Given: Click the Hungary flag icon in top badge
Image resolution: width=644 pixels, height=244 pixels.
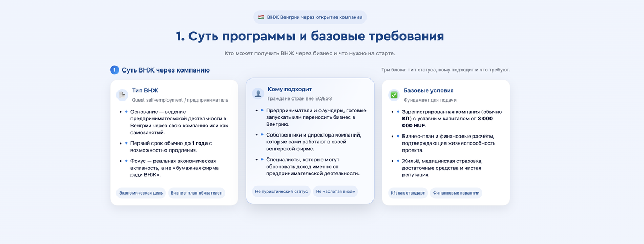Looking at the screenshot, I should (261, 17).
